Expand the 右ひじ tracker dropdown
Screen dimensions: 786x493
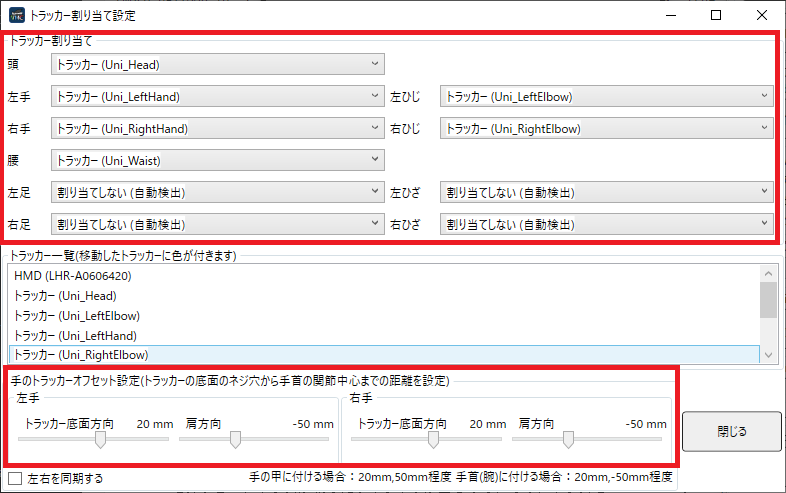pyautogui.click(x=607, y=129)
